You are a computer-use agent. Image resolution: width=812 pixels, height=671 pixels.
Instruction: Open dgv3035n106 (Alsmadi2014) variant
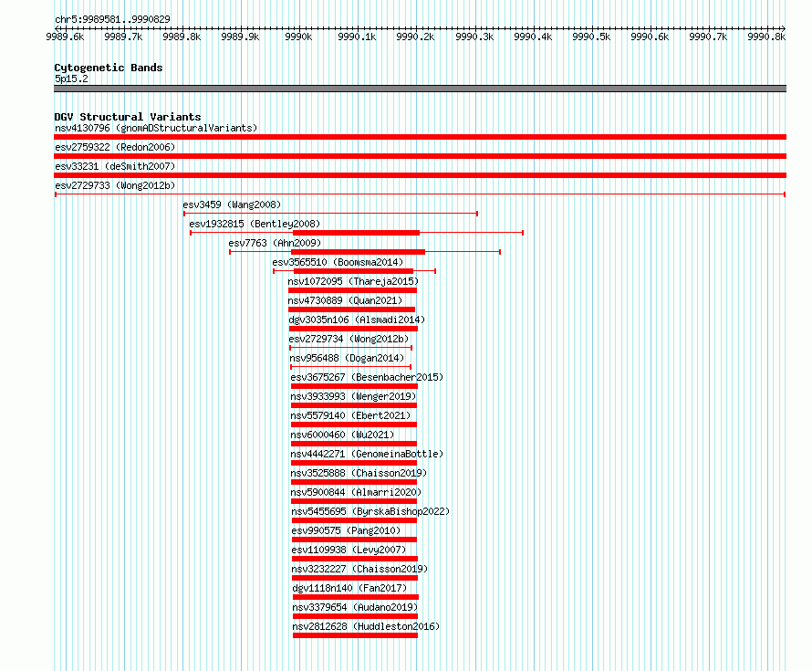(357, 320)
